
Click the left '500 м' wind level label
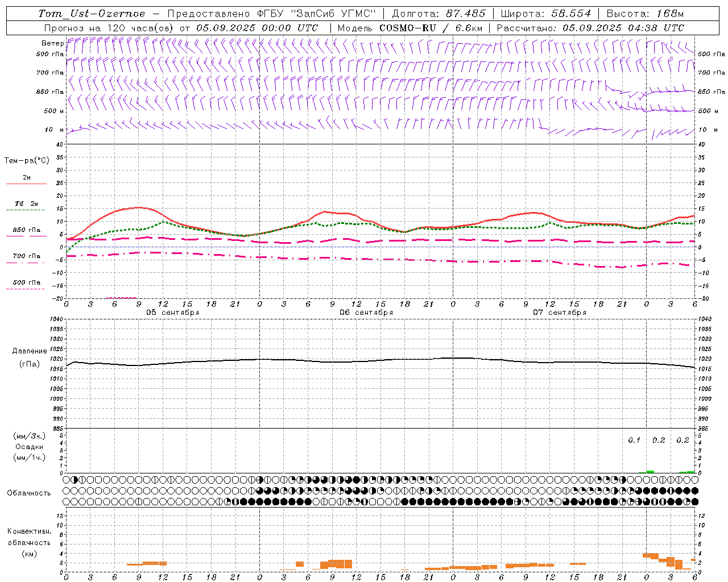[54, 111]
